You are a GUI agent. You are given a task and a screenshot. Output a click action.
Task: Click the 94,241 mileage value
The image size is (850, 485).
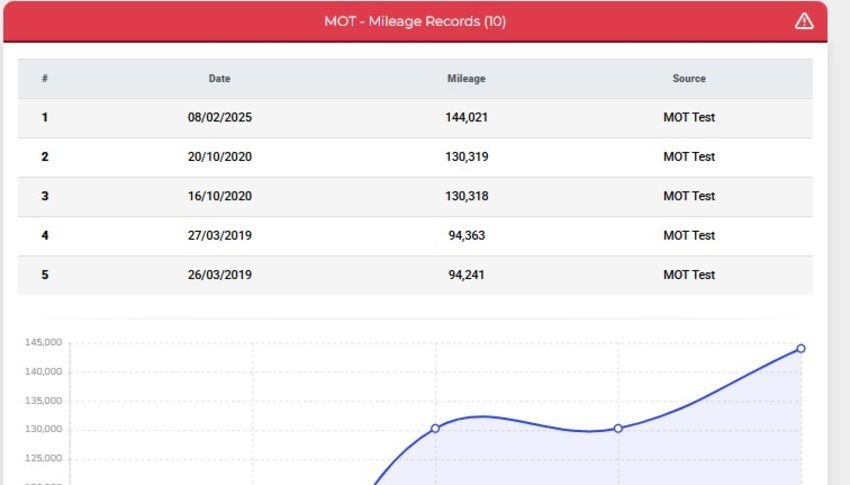466,275
